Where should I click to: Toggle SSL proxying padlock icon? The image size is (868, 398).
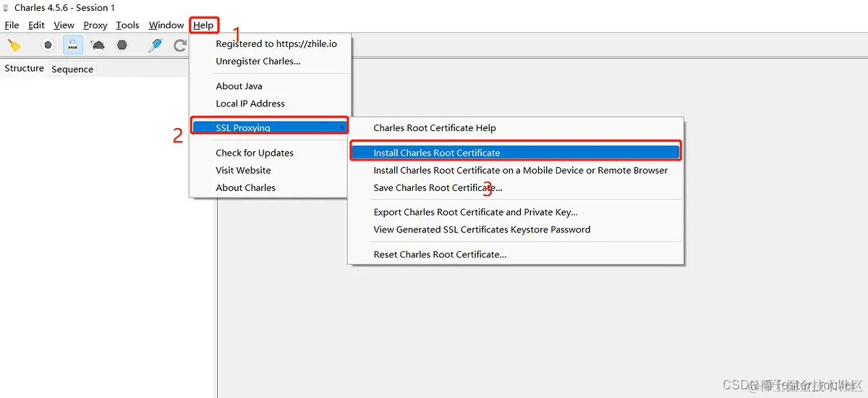point(72,45)
